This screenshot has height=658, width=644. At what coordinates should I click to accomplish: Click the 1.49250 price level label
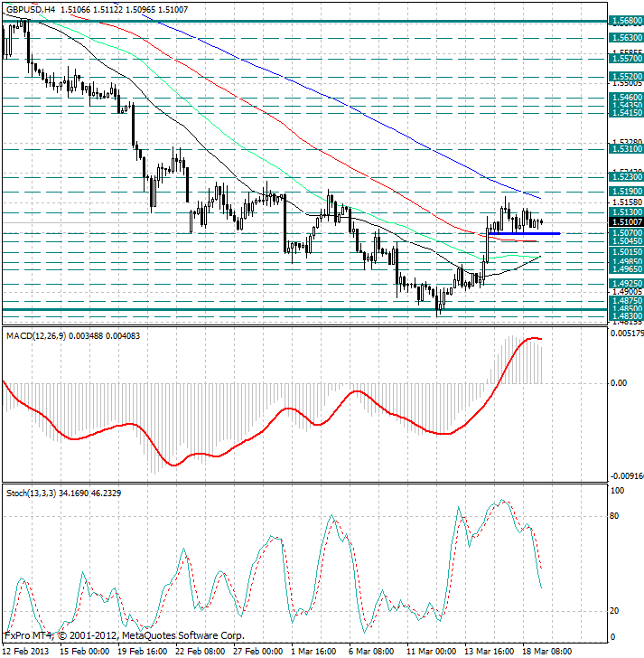627,283
